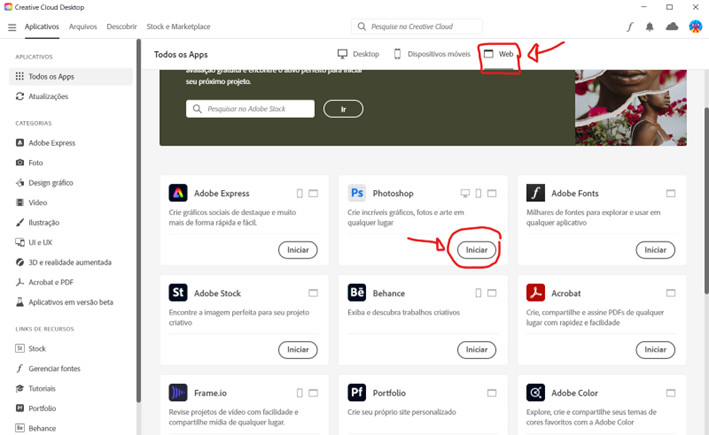Click the Acrobat app icon
Viewport: 709px width, 435px height.
coord(535,293)
